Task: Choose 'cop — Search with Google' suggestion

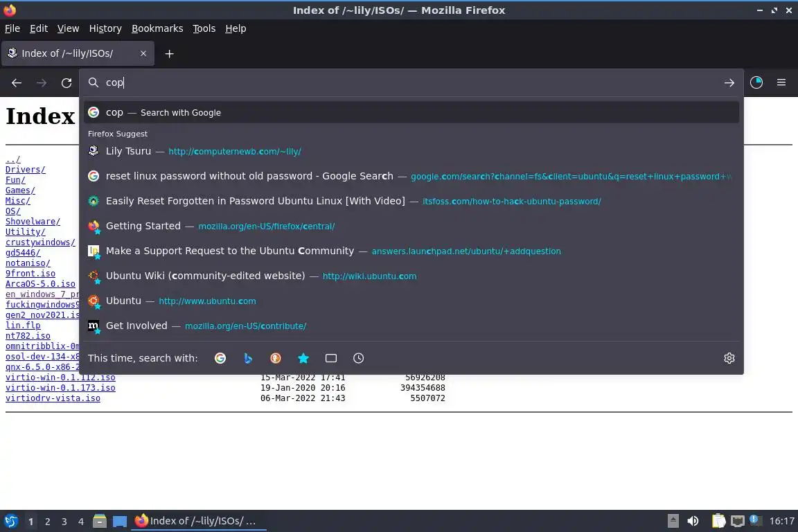Action: tap(411, 112)
